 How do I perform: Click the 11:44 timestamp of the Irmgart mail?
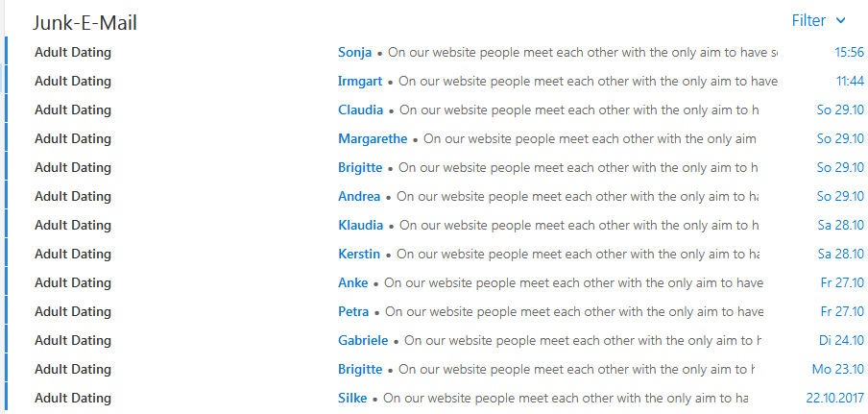tap(850, 82)
